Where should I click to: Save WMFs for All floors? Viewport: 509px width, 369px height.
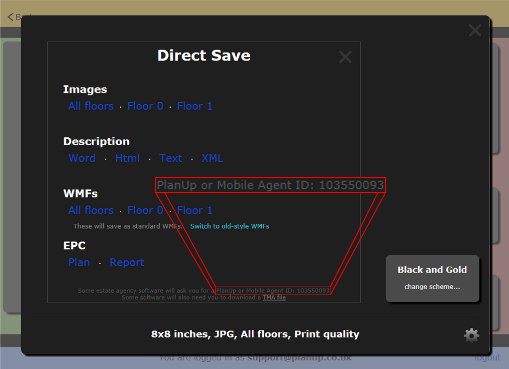[x=91, y=210]
